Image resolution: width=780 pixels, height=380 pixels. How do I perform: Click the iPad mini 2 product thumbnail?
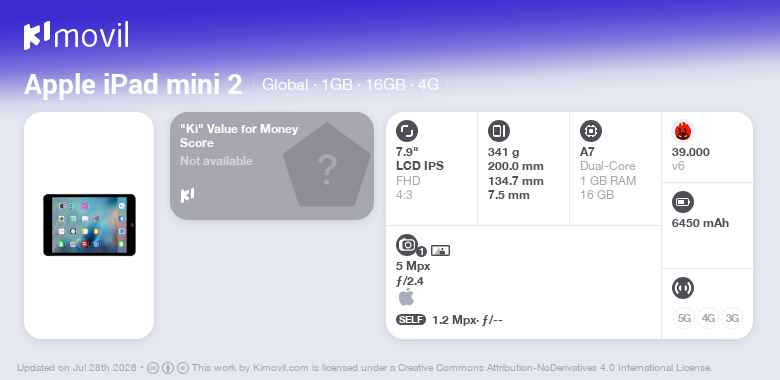pos(90,225)
